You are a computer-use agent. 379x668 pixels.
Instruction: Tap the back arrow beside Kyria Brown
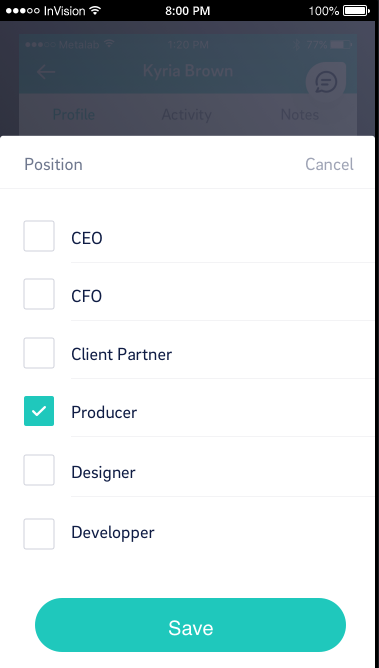[x=46, y=72]
